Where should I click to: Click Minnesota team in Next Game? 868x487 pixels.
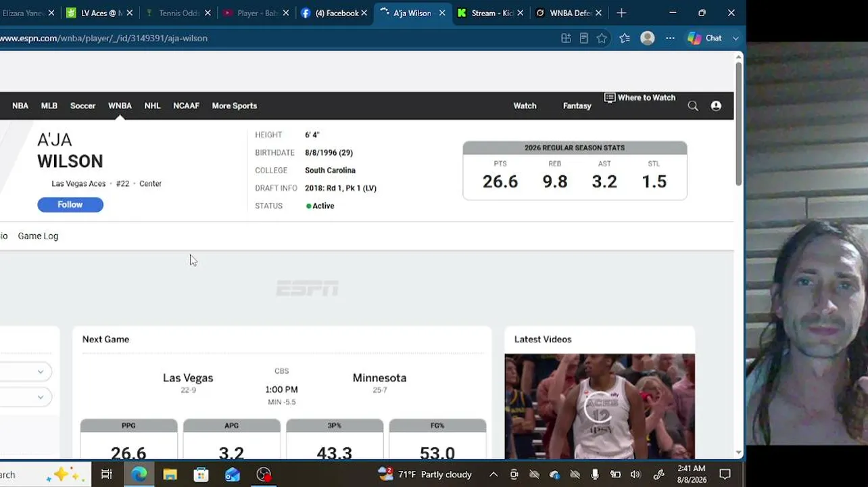tap(379, 378)
